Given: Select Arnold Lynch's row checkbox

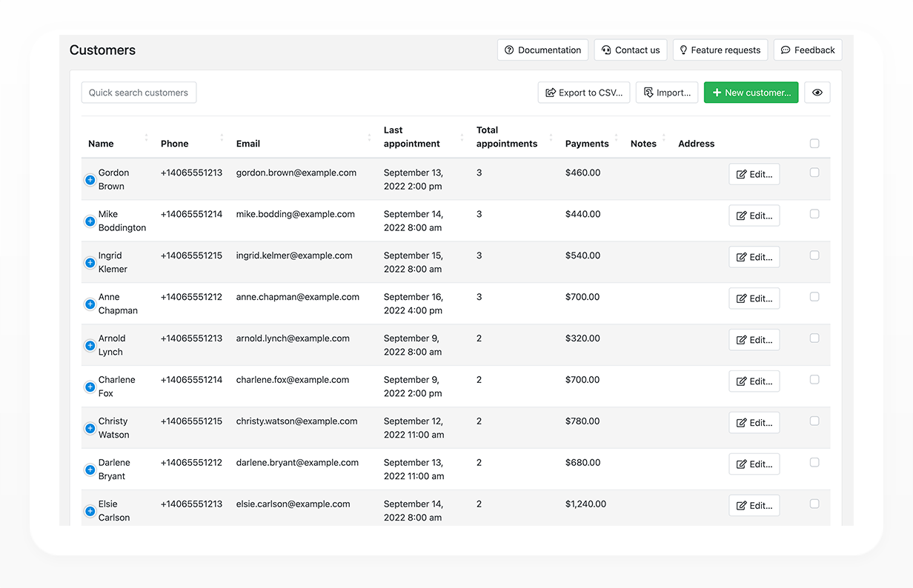Looking at the screenshot, I should click(x=814, y=338).
